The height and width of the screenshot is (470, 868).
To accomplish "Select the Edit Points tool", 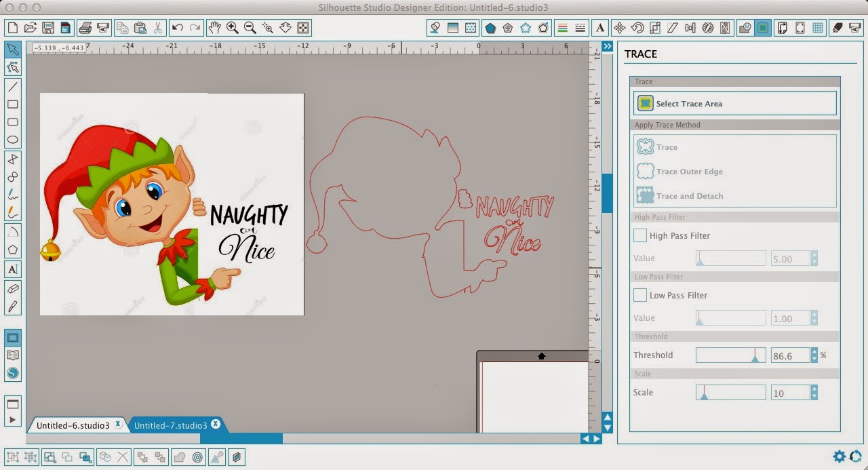I will (12, 67).
